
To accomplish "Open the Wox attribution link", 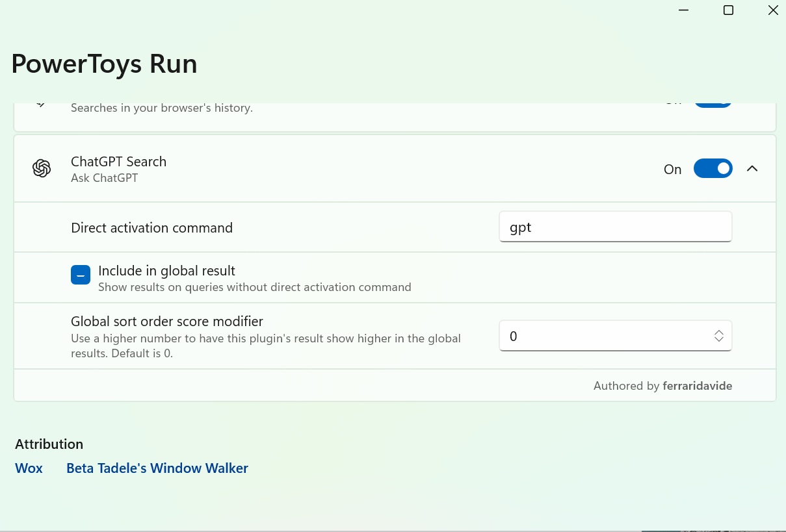I will [x=29, y=468].
